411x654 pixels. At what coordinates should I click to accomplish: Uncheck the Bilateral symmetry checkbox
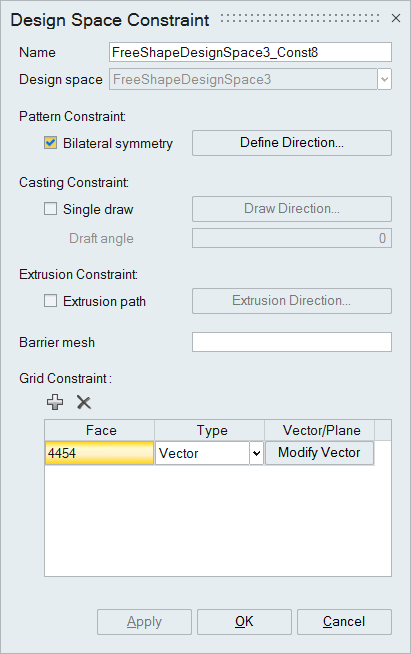pos(50,143)
